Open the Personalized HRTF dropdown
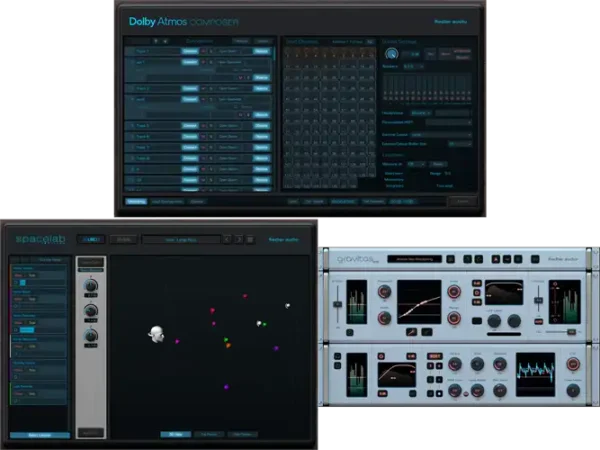The width and height of the screenshot is (600, 450). tap(448, 122)
